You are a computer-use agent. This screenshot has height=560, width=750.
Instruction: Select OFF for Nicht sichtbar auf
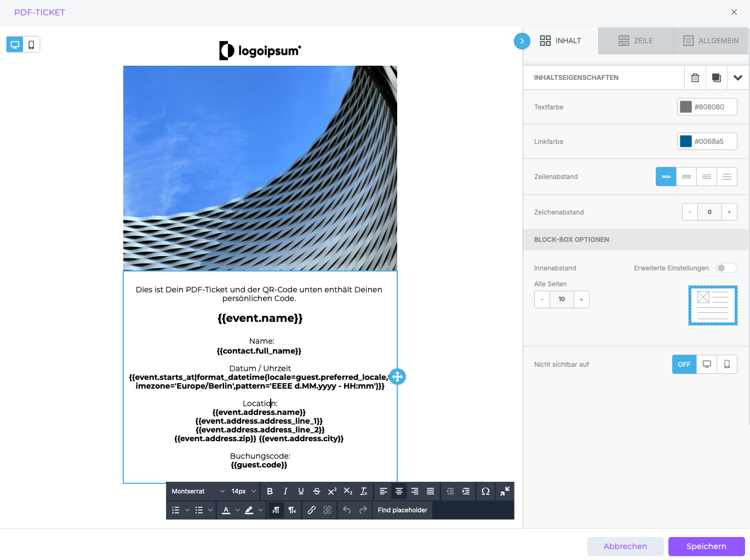pos(684,365)
